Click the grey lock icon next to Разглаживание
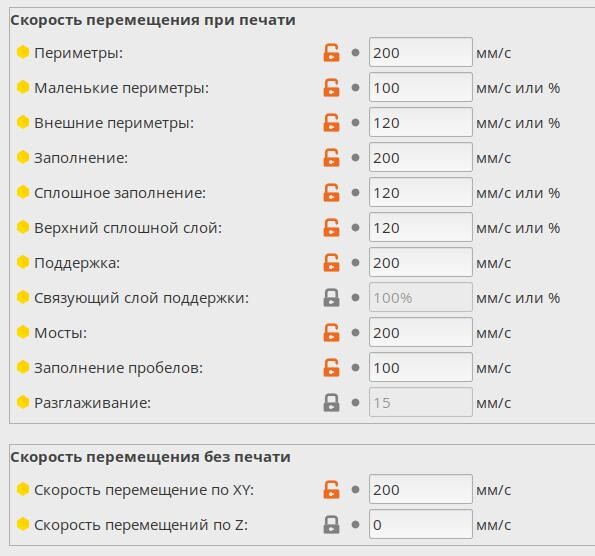595x556 pixels. pos(331,402)
